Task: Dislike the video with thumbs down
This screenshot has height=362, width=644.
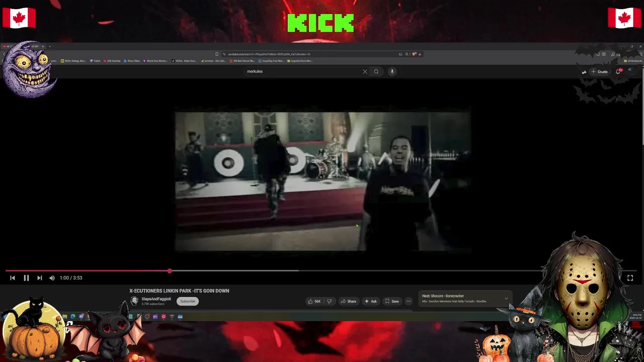Action: coord(330,301)
